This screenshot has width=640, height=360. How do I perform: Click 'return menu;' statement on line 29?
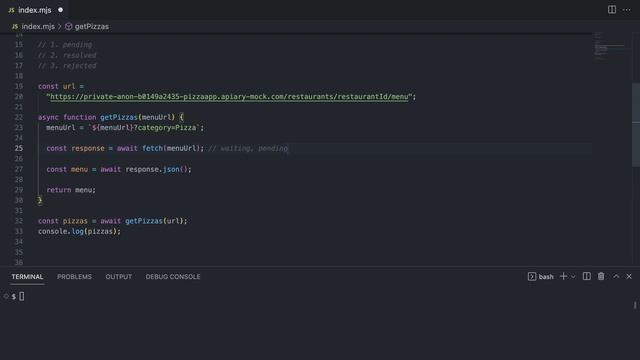tap(71, 190)
